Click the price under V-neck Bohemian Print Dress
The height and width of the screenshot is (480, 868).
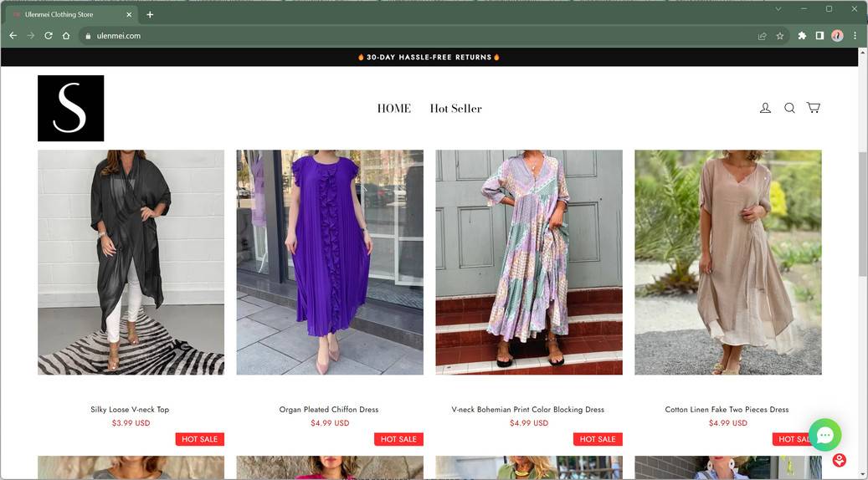(529, 423)
